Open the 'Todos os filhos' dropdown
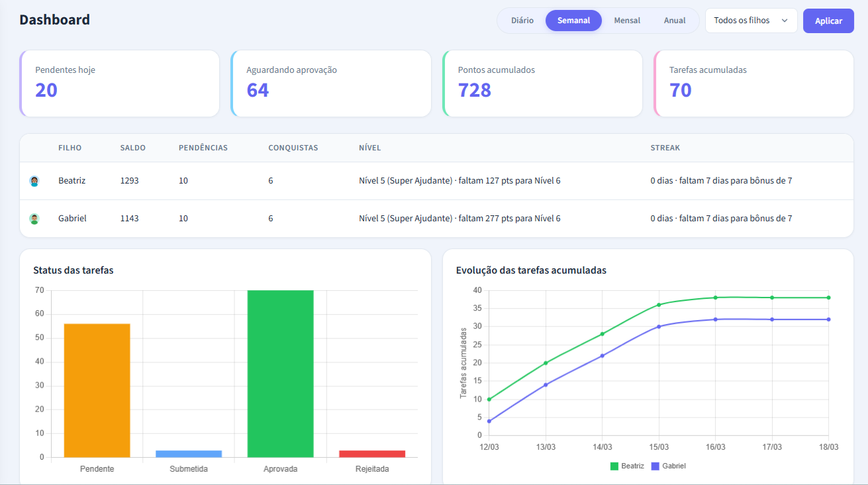 click(750, 21)
